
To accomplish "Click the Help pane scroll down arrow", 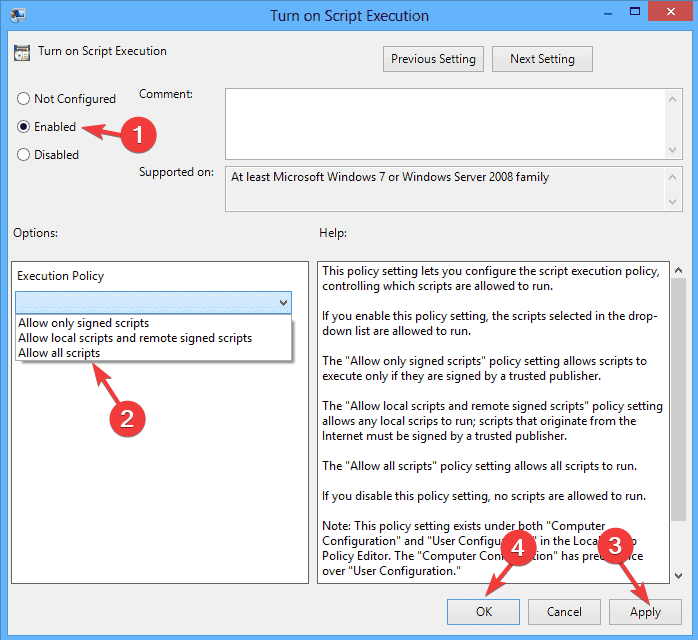I will (678, 576).
